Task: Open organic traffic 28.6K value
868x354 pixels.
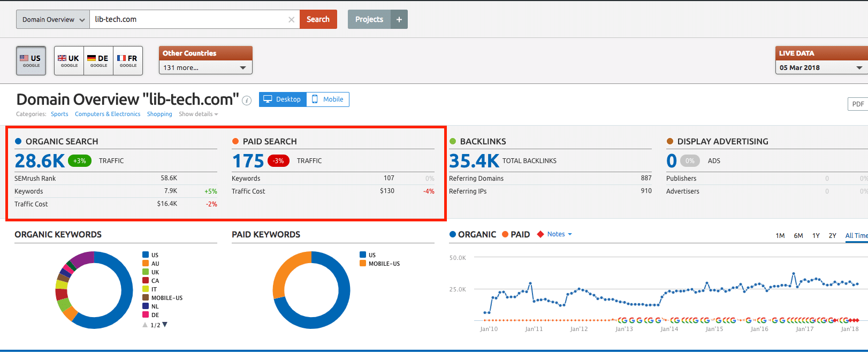Action: point(40,160)
